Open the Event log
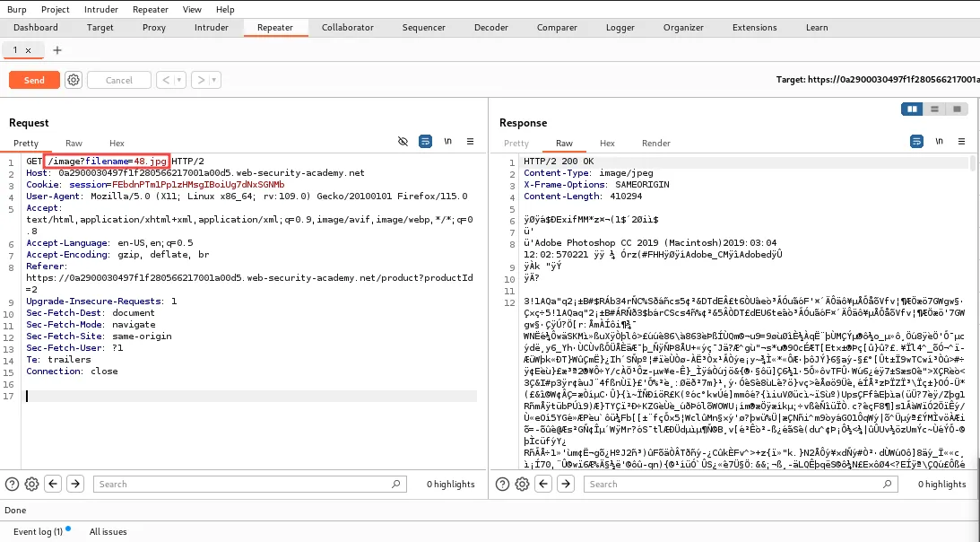980x542 pixels. [39, 531]
